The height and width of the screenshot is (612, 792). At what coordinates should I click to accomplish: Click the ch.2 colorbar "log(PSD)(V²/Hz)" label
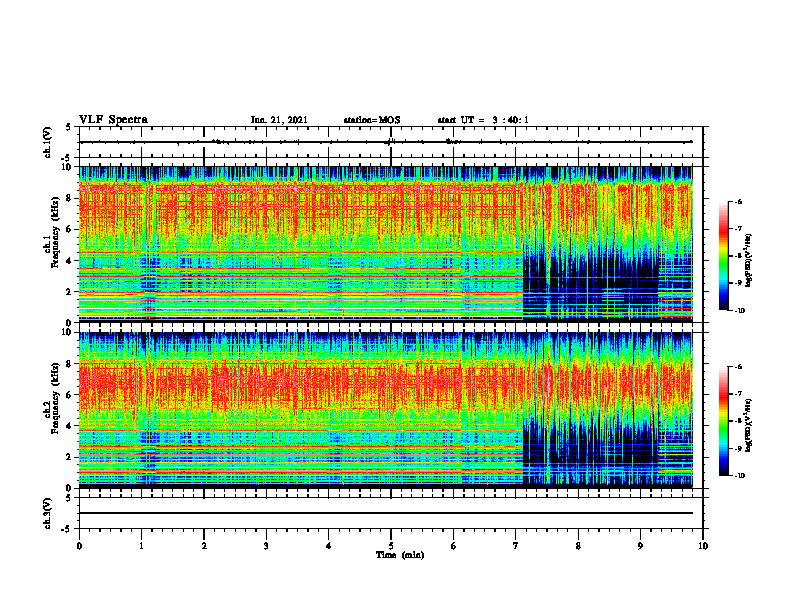pos(748,424)
